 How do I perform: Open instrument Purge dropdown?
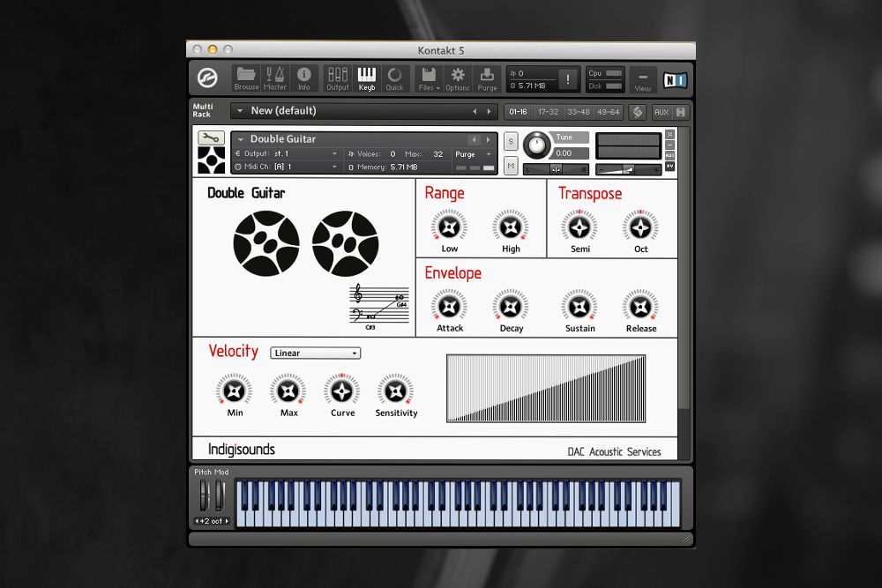click(474, 154)
